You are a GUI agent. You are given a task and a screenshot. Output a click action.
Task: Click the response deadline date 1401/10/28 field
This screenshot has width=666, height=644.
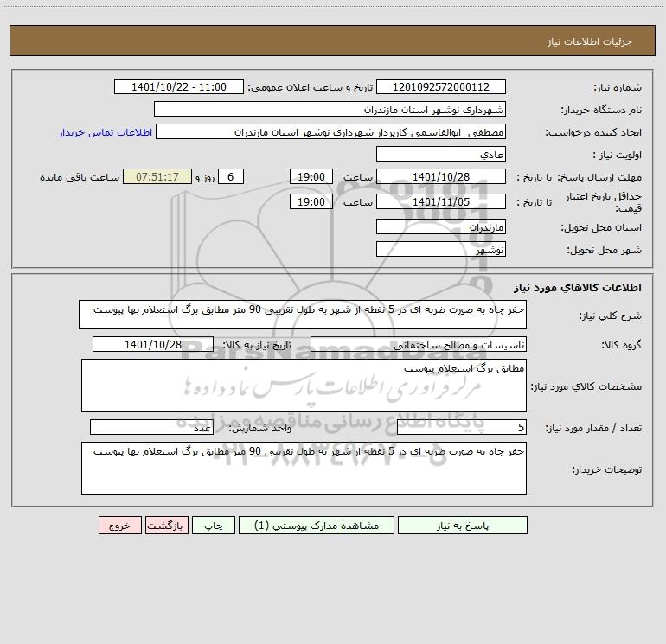click(x=441, y=176)
